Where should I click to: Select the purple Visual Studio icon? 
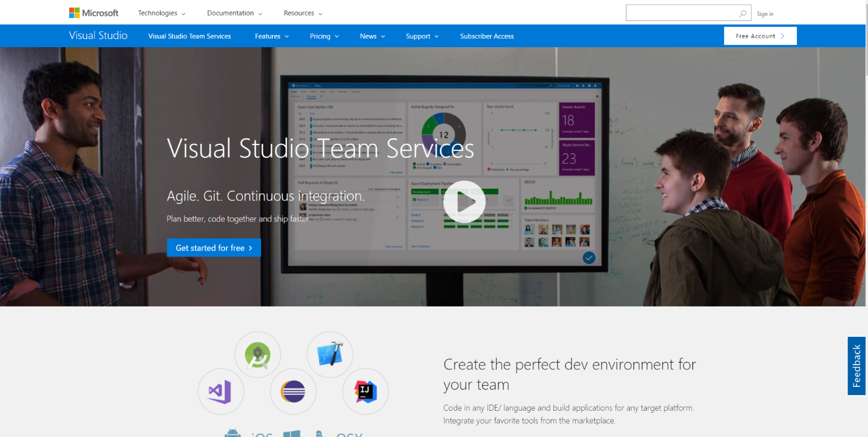221,392
